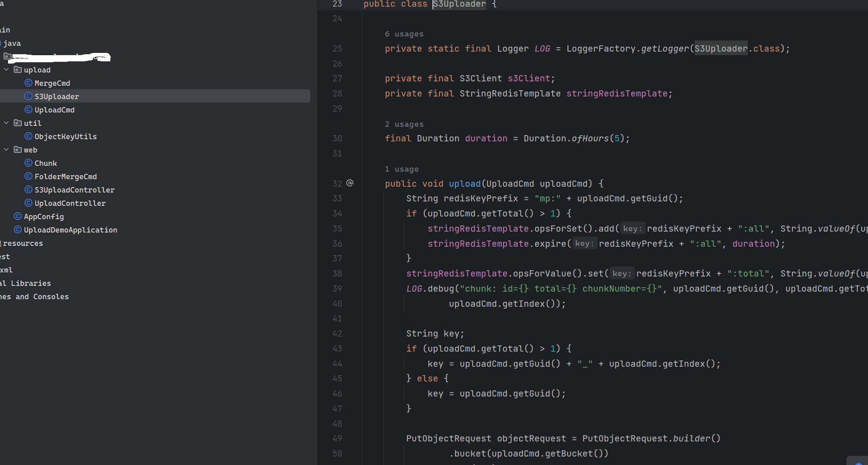Open ObjectKeyUtils class file
Screen dimensions: 868x465
(x=65, y=136)
